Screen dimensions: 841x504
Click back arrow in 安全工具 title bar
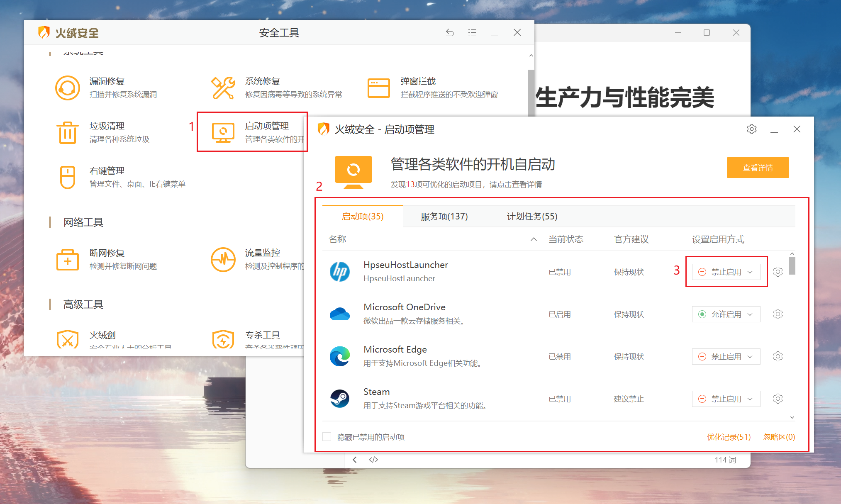450,32
